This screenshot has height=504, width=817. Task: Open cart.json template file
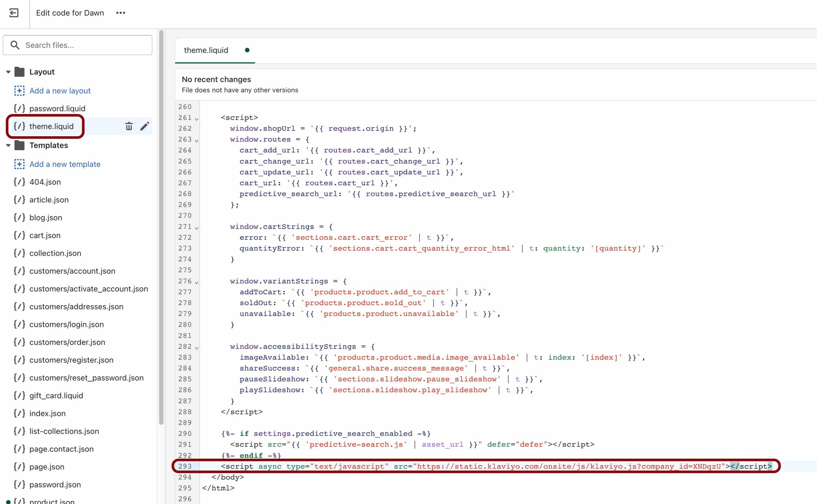click(x=45, y=235)
